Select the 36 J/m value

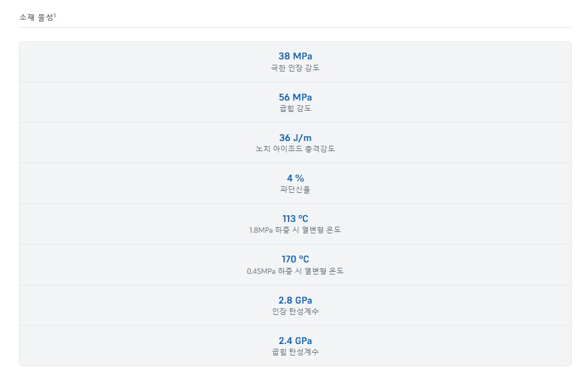click(x=295, y=138)
